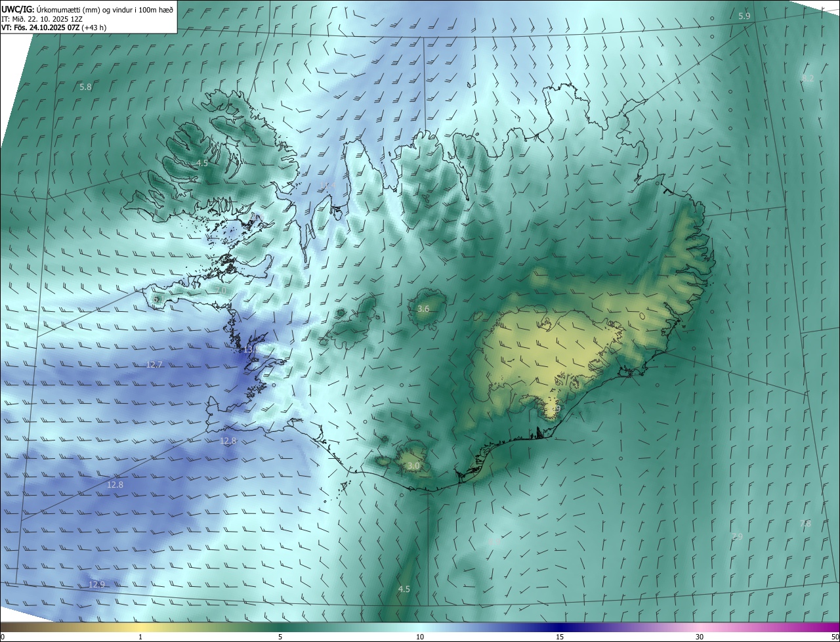Click the 7.8 value label
Screen dimensions: 840x642
[x=806, y=523]
